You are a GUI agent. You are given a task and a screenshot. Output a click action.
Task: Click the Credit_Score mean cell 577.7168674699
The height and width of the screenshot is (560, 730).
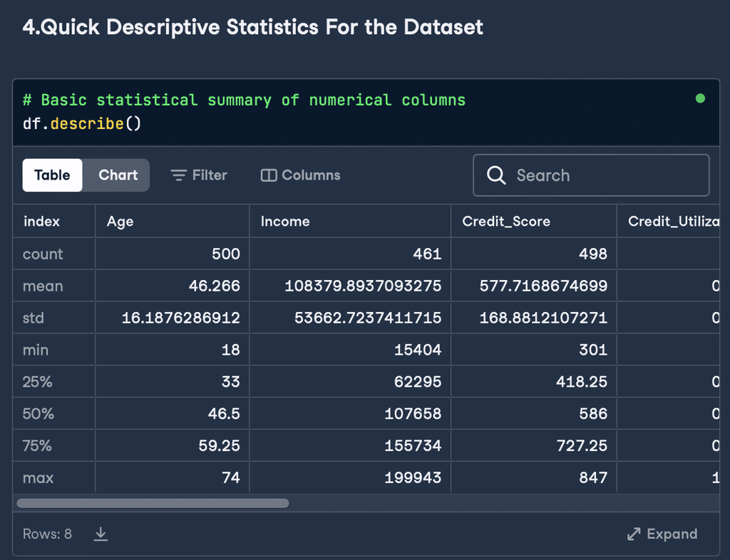[533, 286]
